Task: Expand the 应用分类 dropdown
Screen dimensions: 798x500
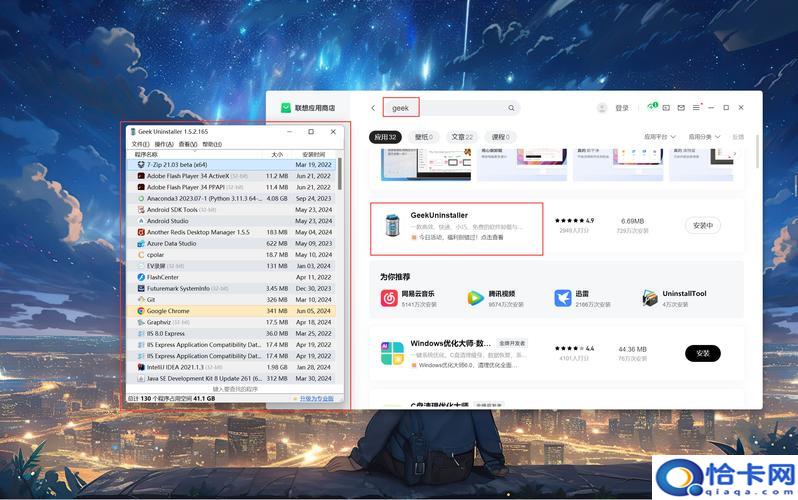Action: 704,137
